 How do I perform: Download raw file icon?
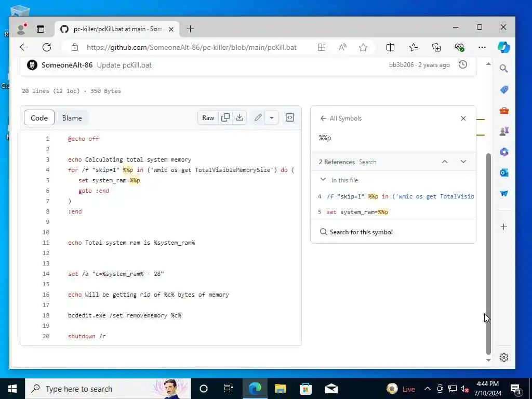240,118
